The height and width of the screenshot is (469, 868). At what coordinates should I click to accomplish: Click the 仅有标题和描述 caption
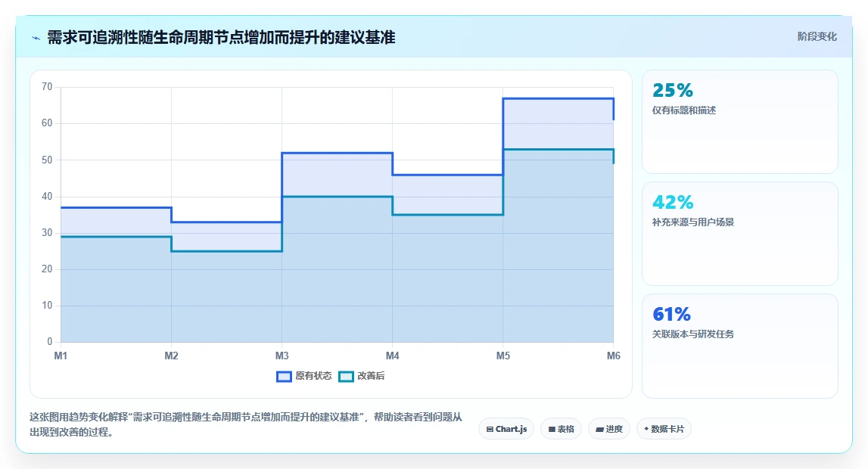click(683, 110)
